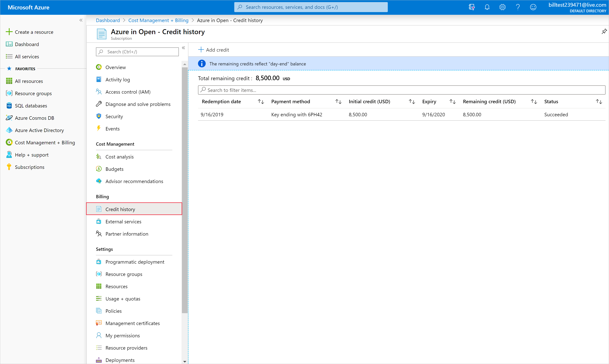609x364 pixels.
Task: Sort by Redemption date column
Action: pos(261,102)
